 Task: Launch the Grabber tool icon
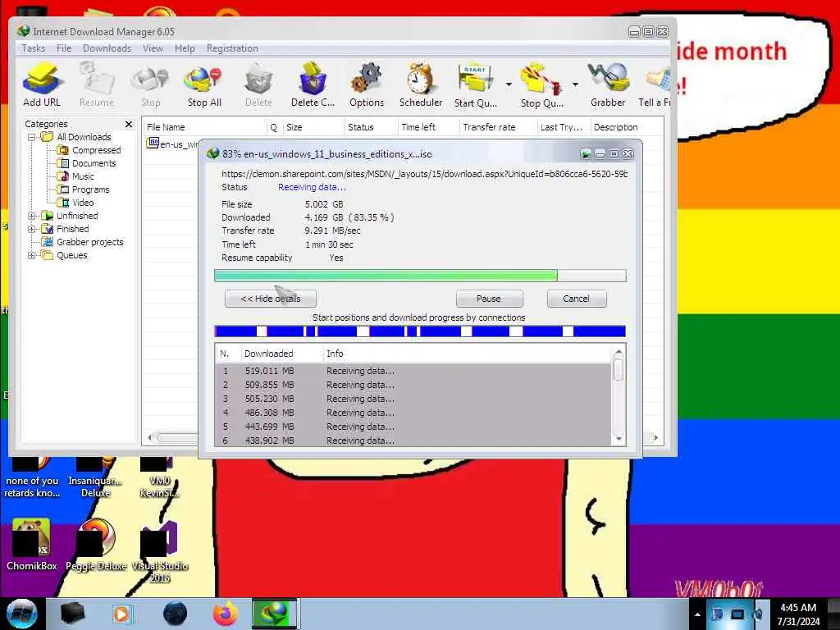(608, 84)
